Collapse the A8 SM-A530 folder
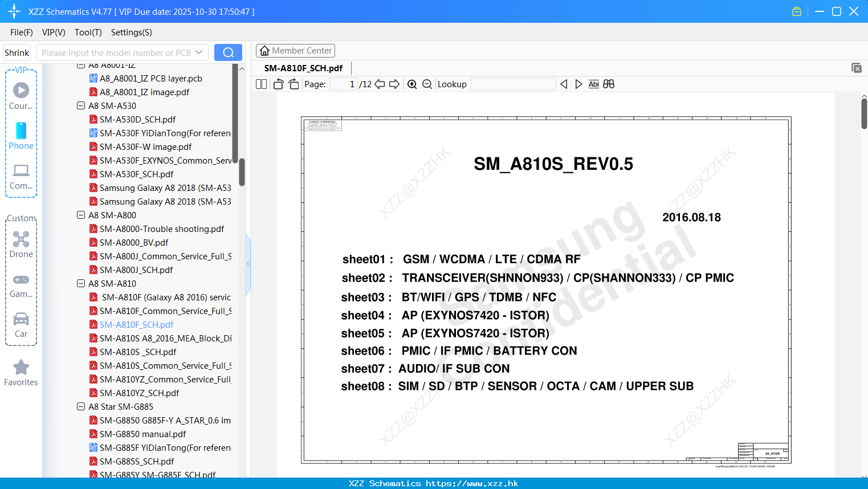Image resolution: width=868 pixels, height=489 pixels. pos(81,105)
